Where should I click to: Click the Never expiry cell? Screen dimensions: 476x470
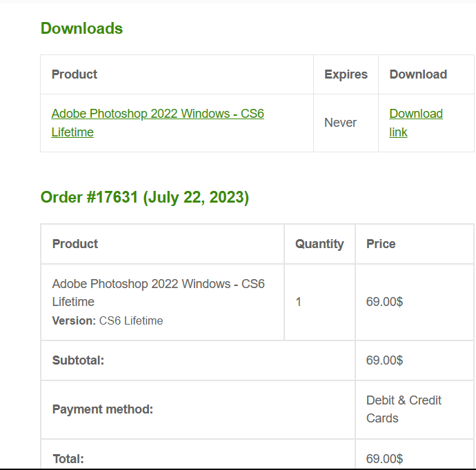(x=340, y=123)
